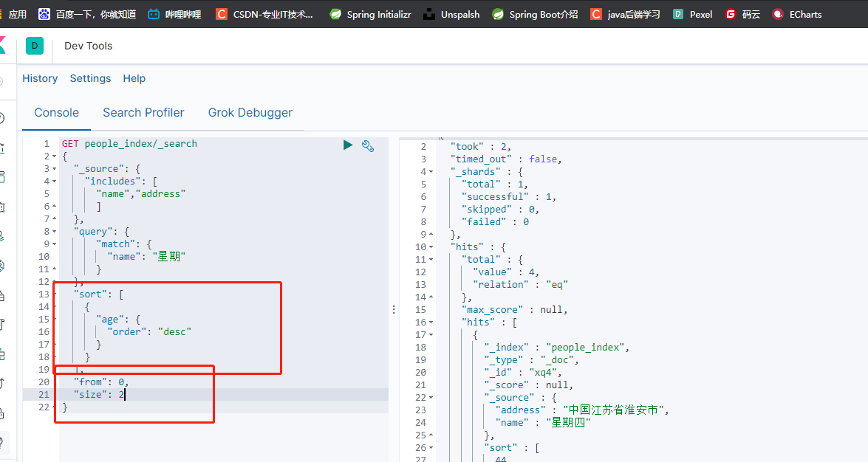The image size is (868, 462).
Task: Open the 码云 bookmark
Action: [742, 14]
